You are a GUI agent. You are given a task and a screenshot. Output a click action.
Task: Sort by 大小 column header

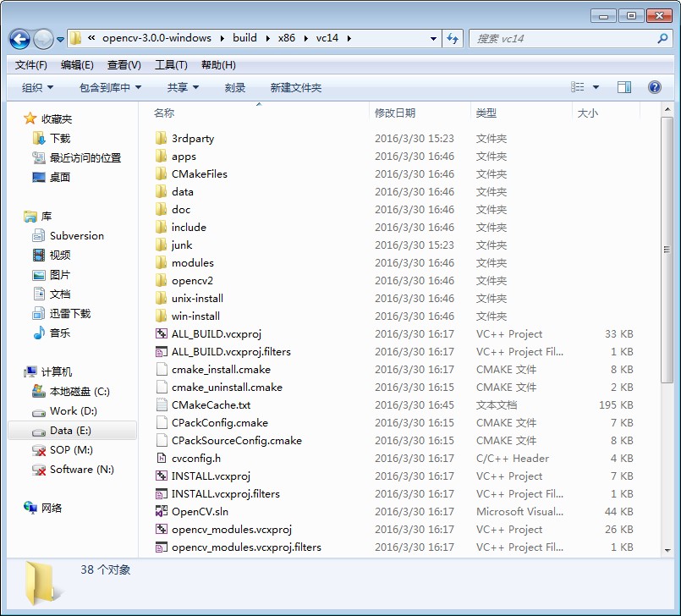pyautogui.click(x=588, y=113)
